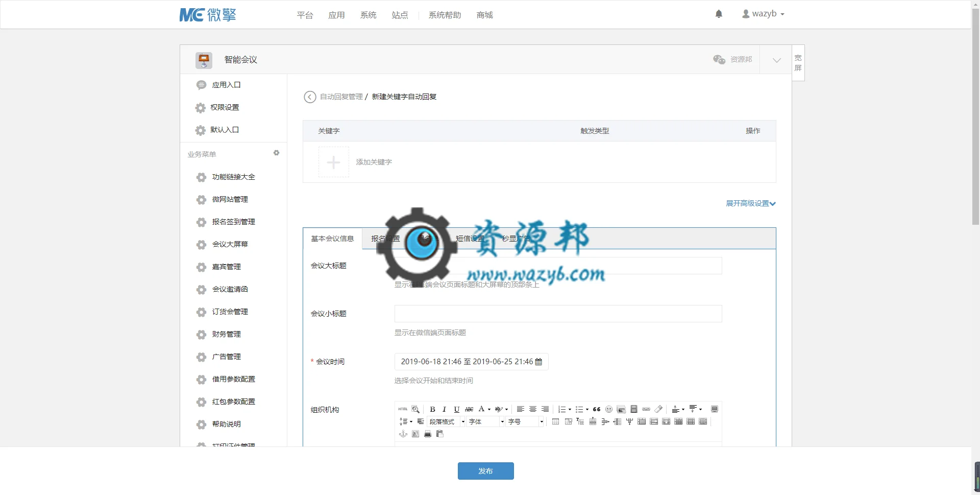
Task: Click the 发布 publish button
Action: tap(485, 471)
